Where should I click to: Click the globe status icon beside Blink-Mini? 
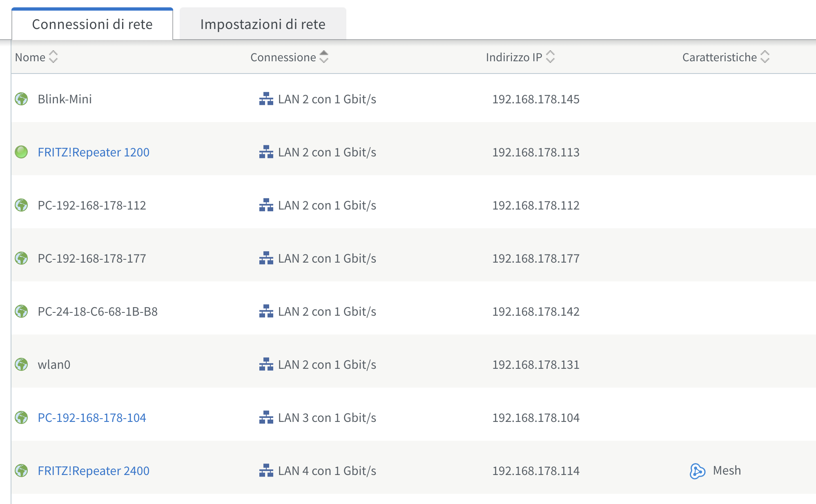[x=21, y=99]
